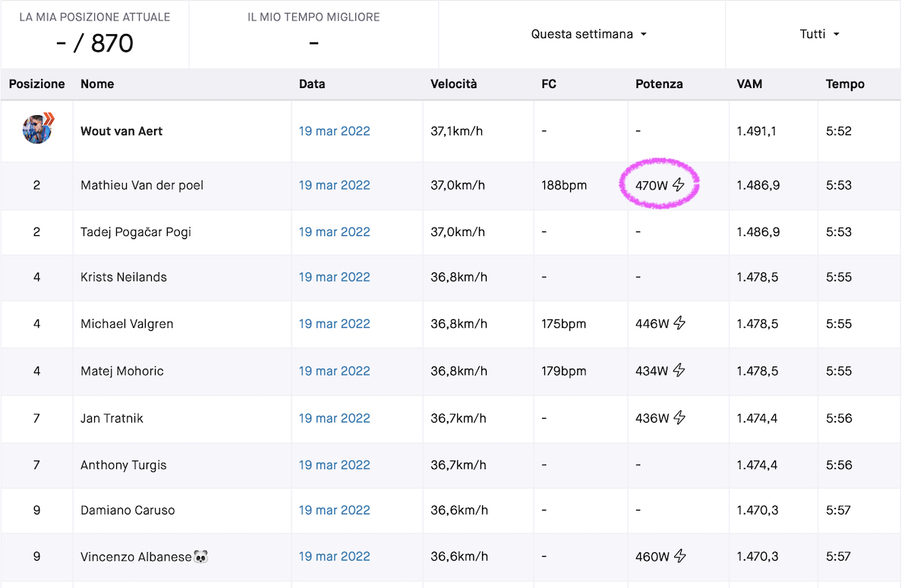Image resolution: width=911 pixels, height=588 pixels.
Task: Click the 1.491,1 VAM value
Action: [758, 131]
